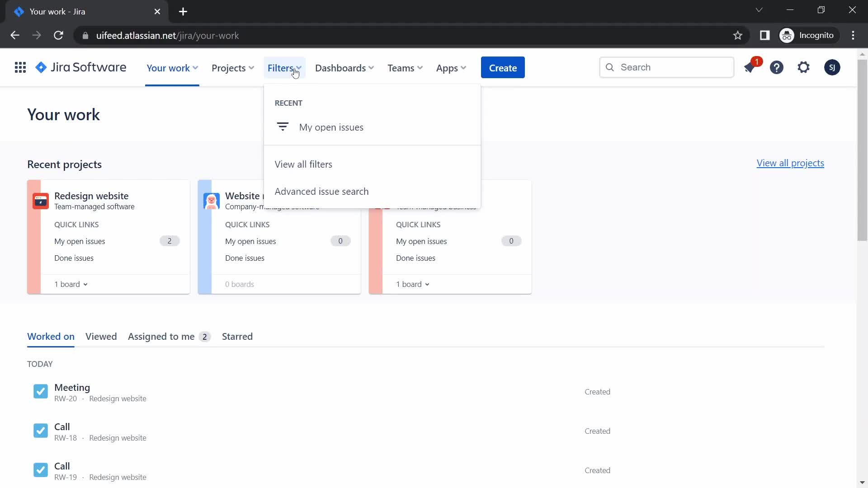Screen dimensions: 868x488
Task: Toggle the Call task checkbox RW-19
Action: (41, 470)
